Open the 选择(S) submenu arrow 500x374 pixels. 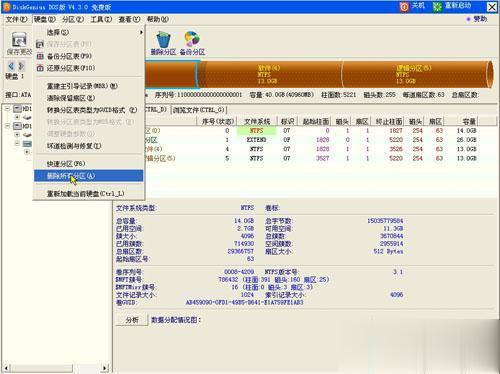[141, 32]
